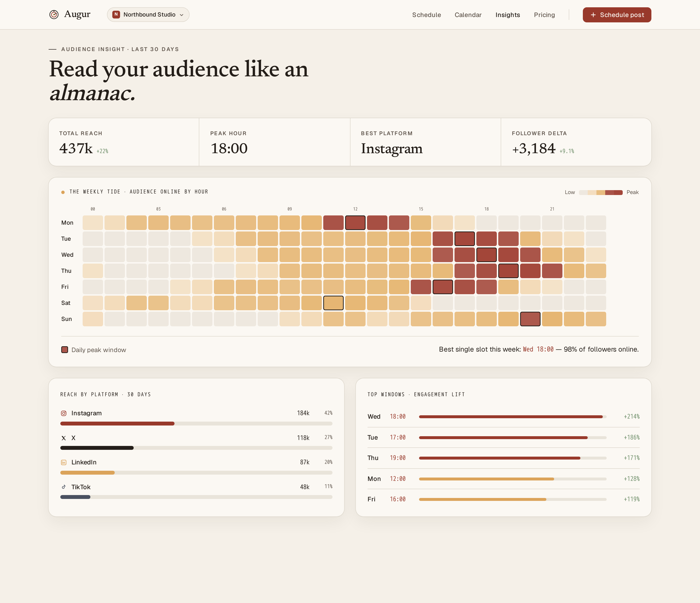
Task: Click the X platform icon
Action: point(63,438)
